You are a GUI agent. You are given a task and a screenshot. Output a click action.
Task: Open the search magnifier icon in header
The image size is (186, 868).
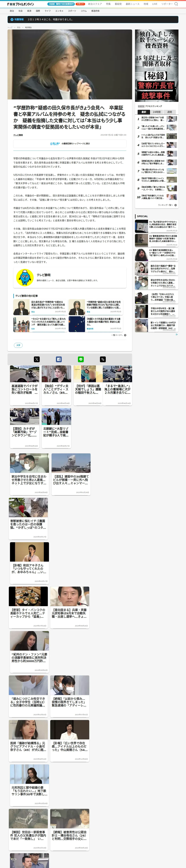tap(176, 4)
